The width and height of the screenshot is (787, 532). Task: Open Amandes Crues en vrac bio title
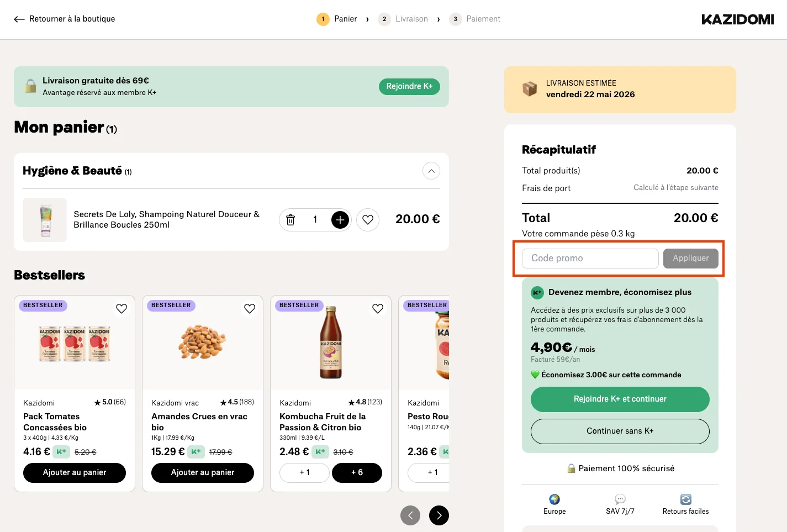(x=199, y=422)
